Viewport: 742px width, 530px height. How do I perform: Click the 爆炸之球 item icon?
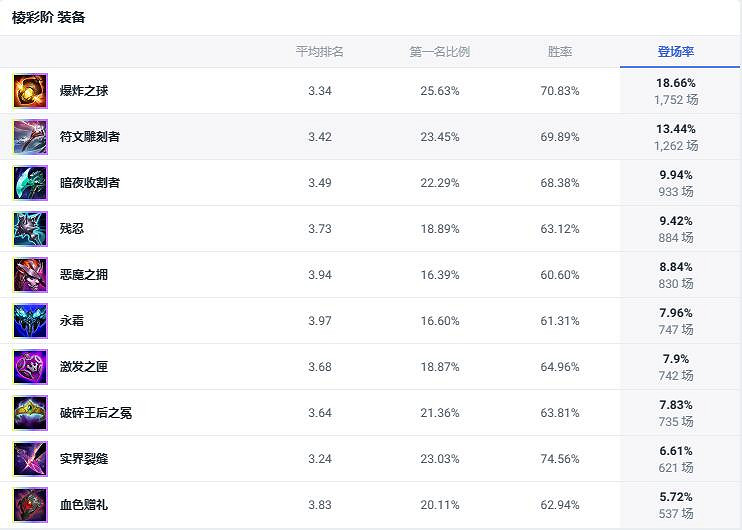click(x=30, y=91)
